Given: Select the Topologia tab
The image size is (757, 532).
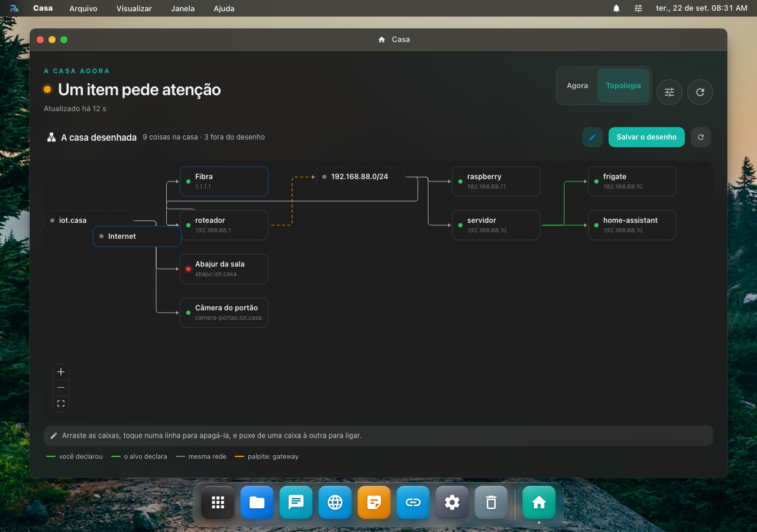Looking at the screenshot, I should click(623, 86).
